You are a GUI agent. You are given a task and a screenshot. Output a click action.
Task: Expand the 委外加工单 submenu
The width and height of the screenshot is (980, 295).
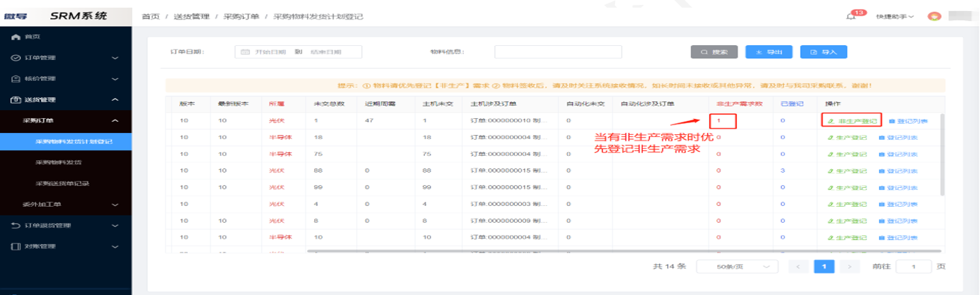115,205
